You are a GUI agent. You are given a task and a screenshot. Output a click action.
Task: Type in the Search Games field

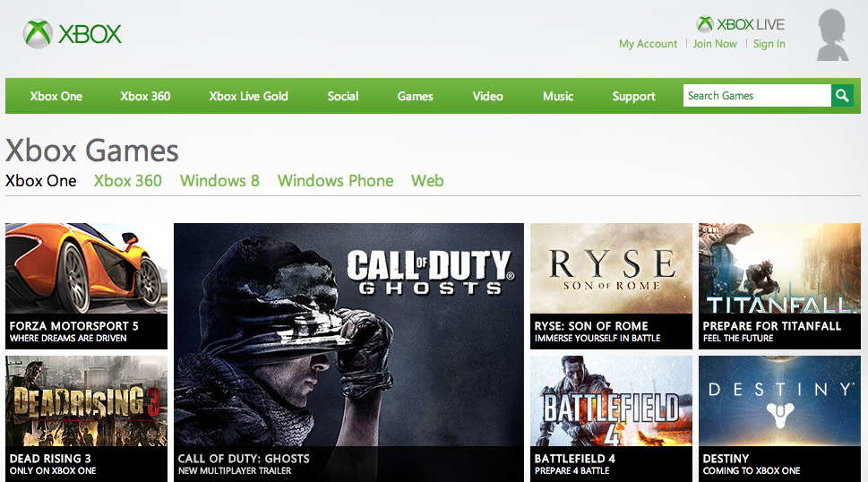pos(756,96)
